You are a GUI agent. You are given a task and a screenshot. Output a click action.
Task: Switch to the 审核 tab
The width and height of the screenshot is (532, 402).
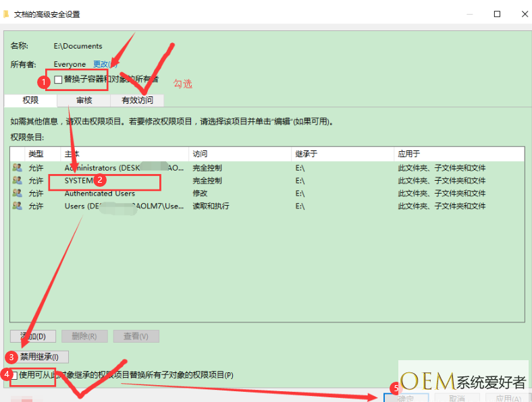[x=84, y=100]
